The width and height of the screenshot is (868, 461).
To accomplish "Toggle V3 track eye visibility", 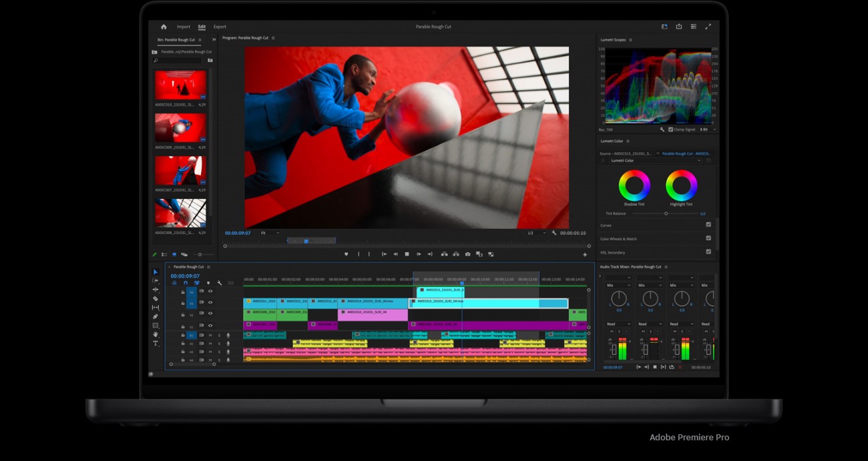I will click(x=210, y=303).
